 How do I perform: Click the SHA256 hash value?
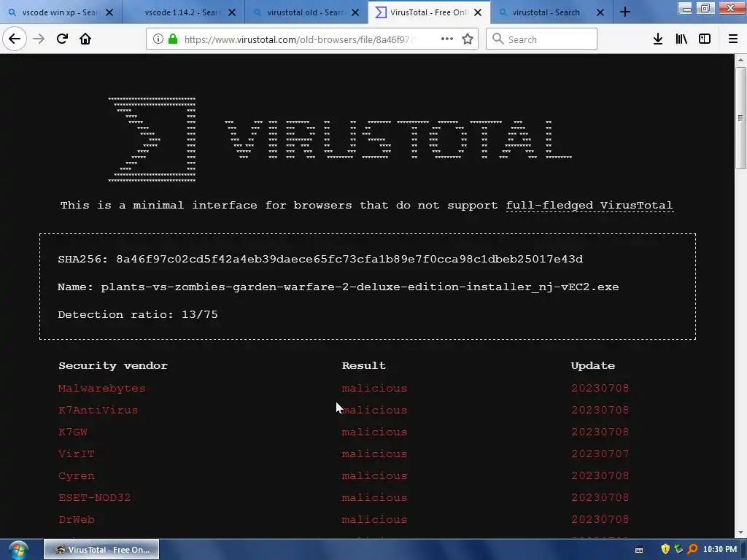349,259
